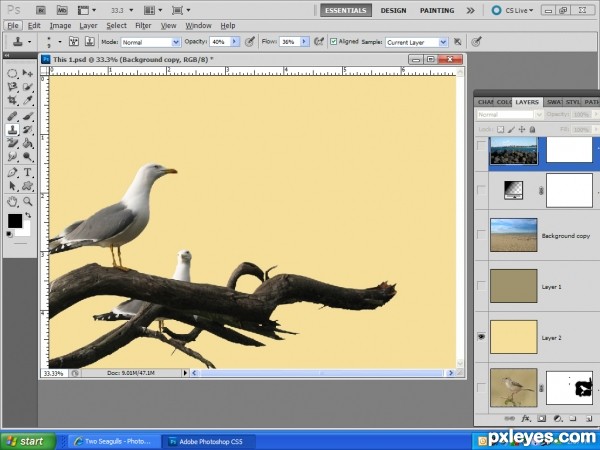Uncheck the Aligned checkbox

(x=333, y=41)
